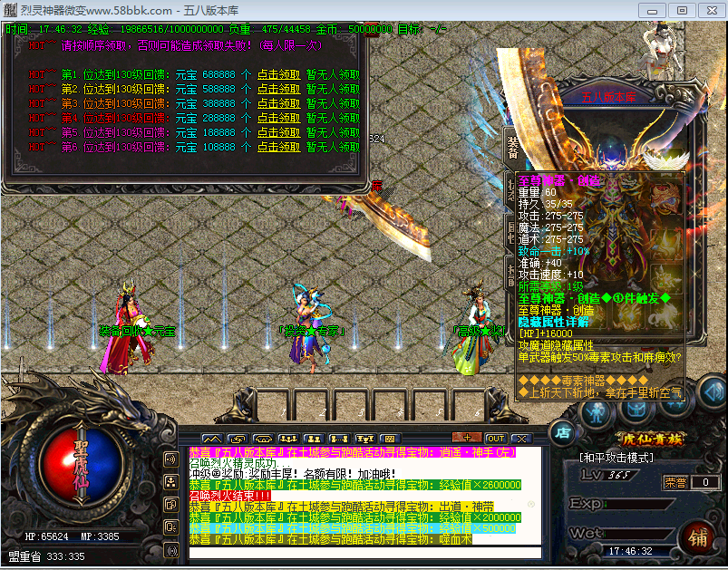
Task: Click the game icon in the title bar
Action: click(10, 10)
